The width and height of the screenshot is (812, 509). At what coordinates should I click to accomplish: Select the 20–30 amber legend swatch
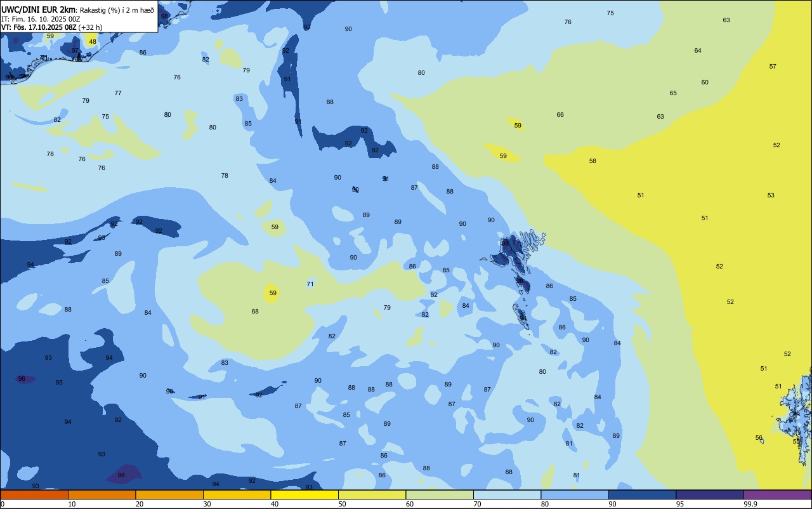click(169, 494)
